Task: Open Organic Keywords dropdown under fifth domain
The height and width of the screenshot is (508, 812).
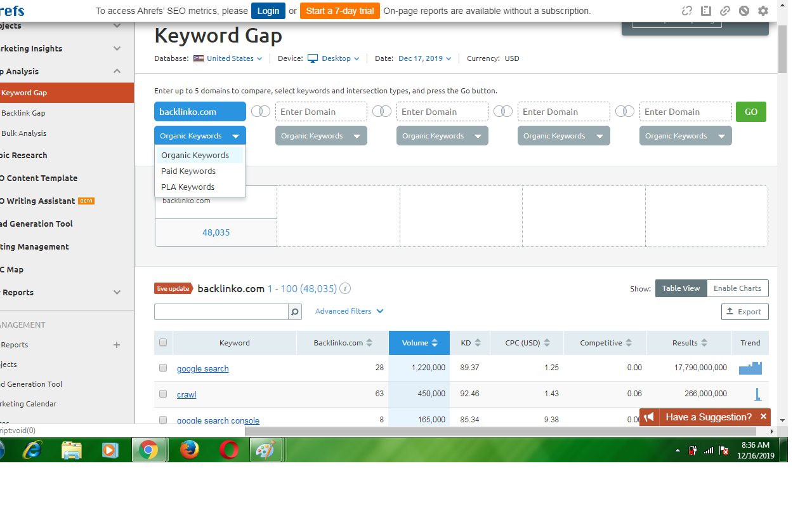Action: (x=685, y=136)
